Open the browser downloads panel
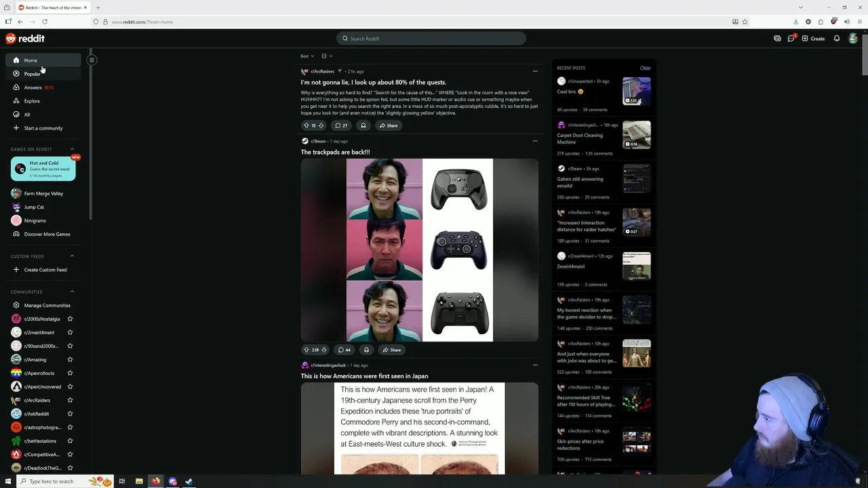868x488 pixels. [x=795, y=22]
